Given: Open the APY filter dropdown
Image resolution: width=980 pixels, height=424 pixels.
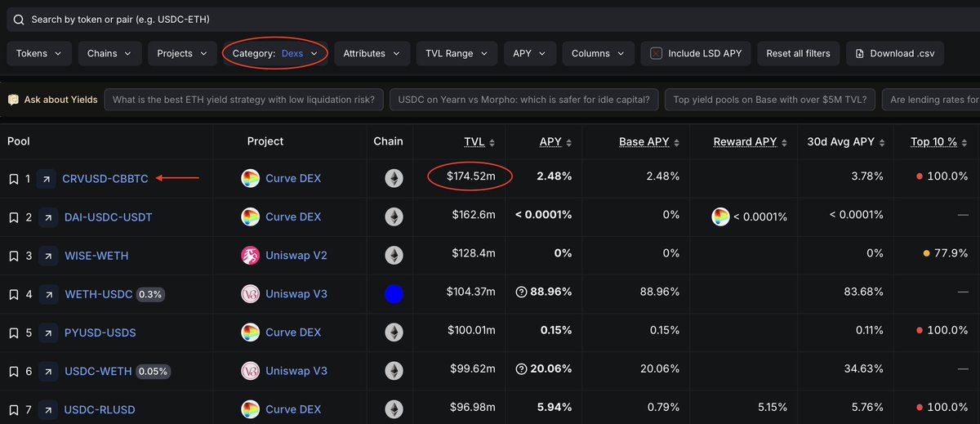Looking at the screenshot, I should pyautogui.click(x=530, y=53).
